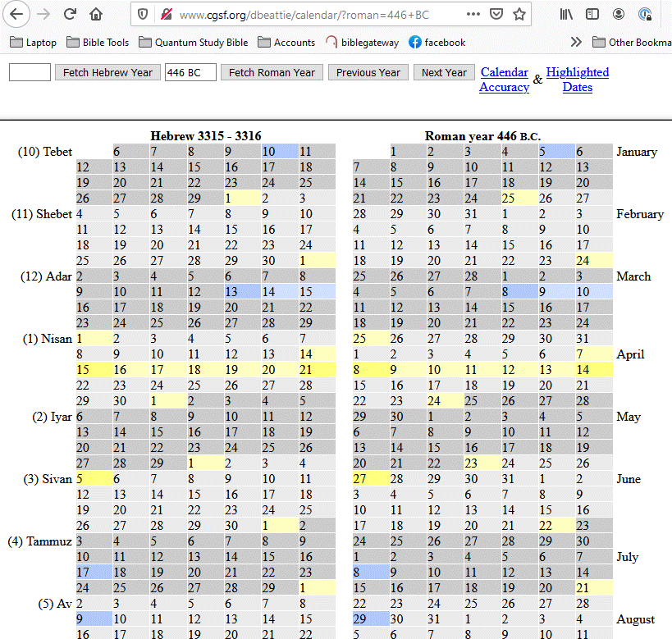Reload the calendar page
Viewport: 672px width, 639px height.
coord(71,14)
